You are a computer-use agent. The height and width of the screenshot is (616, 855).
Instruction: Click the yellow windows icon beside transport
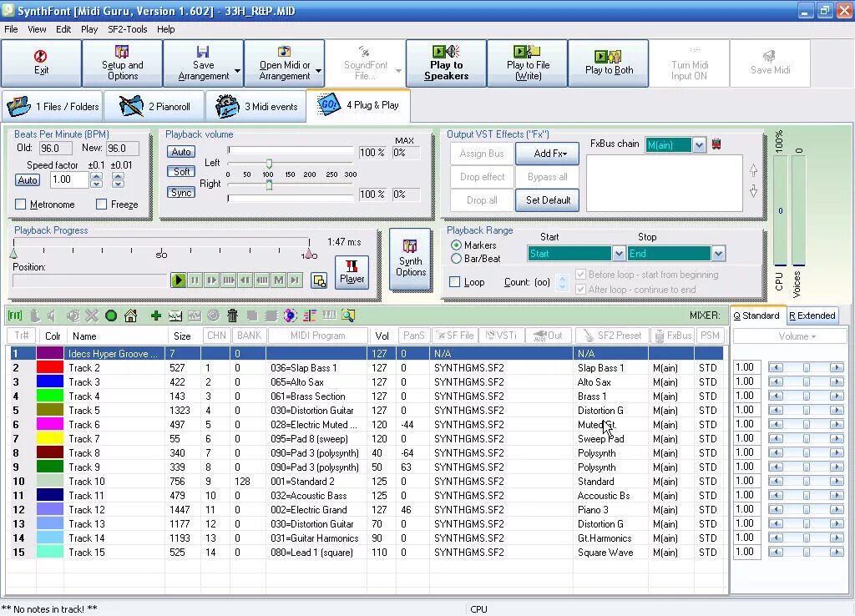point(319,280)
